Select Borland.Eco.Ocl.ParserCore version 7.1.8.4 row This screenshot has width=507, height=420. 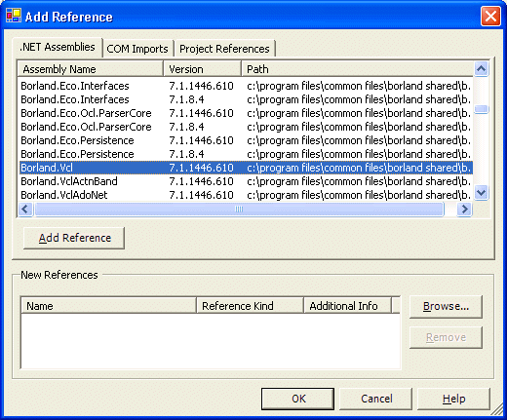point(246,127)
